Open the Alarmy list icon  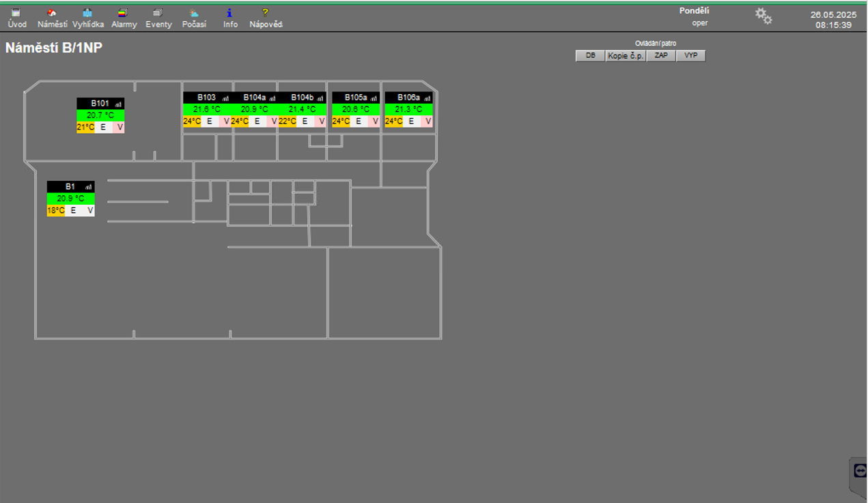click(x=124, y=13)
